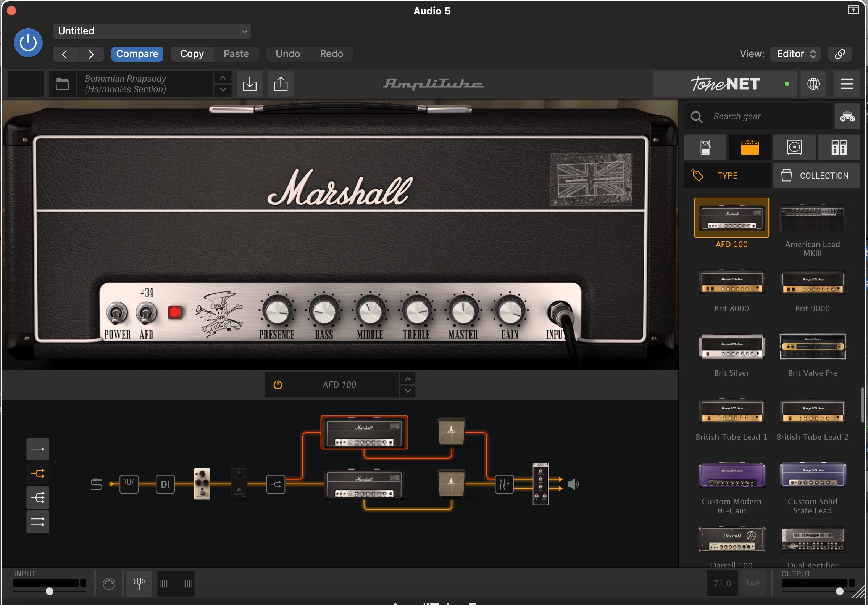The image size is (868, 605).
Task: Select the lower Marshall amp in chain
Action: coord(364,484)
